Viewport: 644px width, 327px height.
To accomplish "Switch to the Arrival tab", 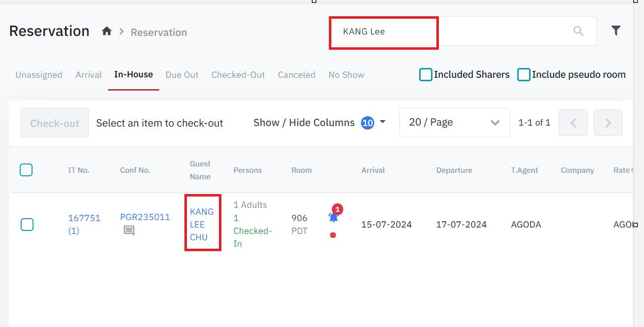I will coord(88,75).
